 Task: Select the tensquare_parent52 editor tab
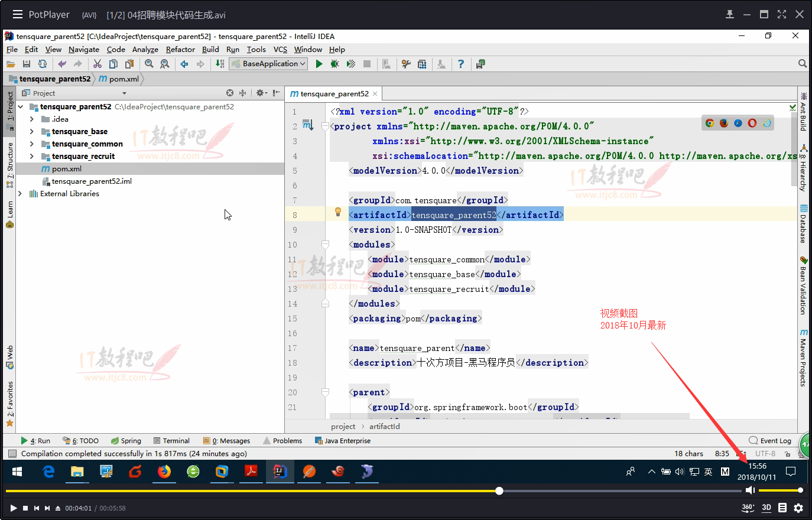pyautogui.click(x=334, y=93)
